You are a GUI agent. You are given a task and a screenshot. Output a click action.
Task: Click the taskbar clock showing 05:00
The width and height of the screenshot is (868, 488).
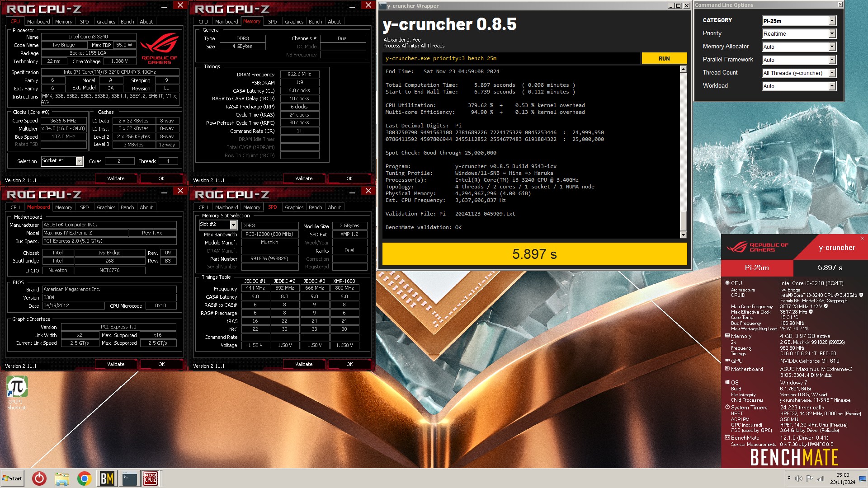(843, 479)
